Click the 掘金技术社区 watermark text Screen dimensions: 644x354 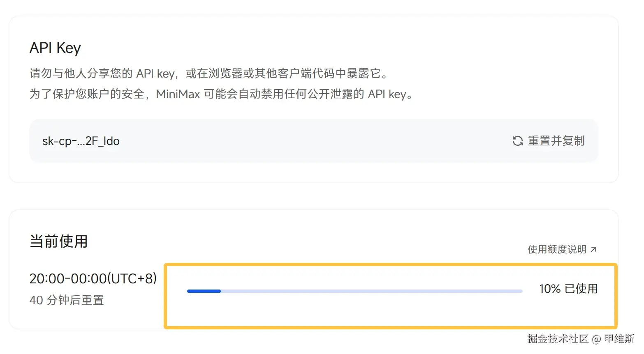pyautogui.click(x=558, y=338)
